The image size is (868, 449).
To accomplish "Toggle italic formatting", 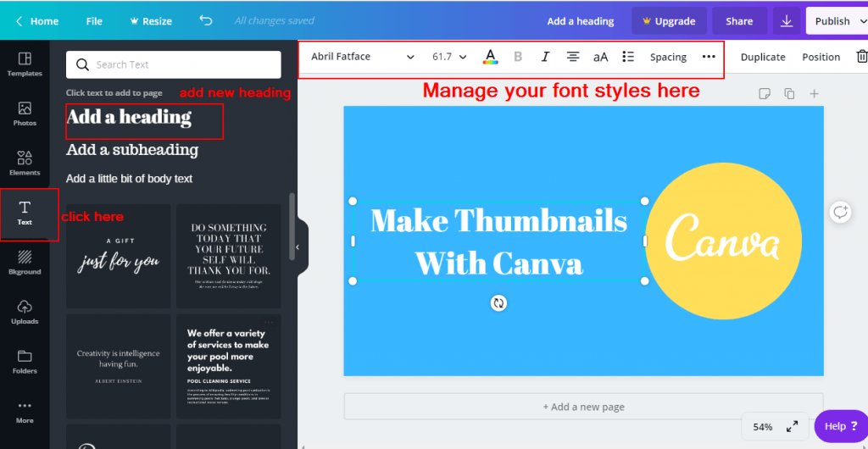I will click(545, 57).
